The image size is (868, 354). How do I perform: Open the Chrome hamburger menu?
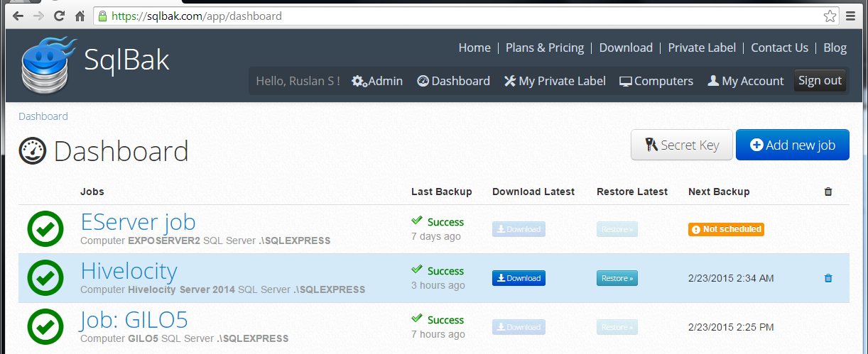click(851, 16)
